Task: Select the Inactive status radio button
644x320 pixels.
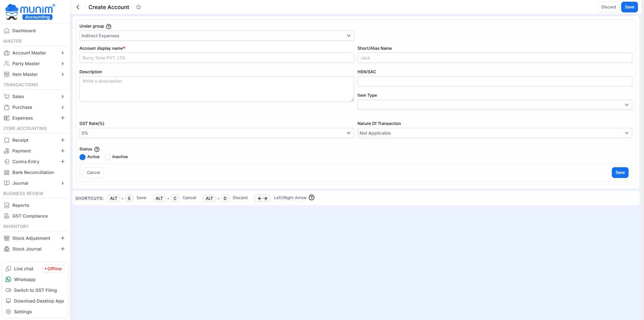Action: point(108,157)
